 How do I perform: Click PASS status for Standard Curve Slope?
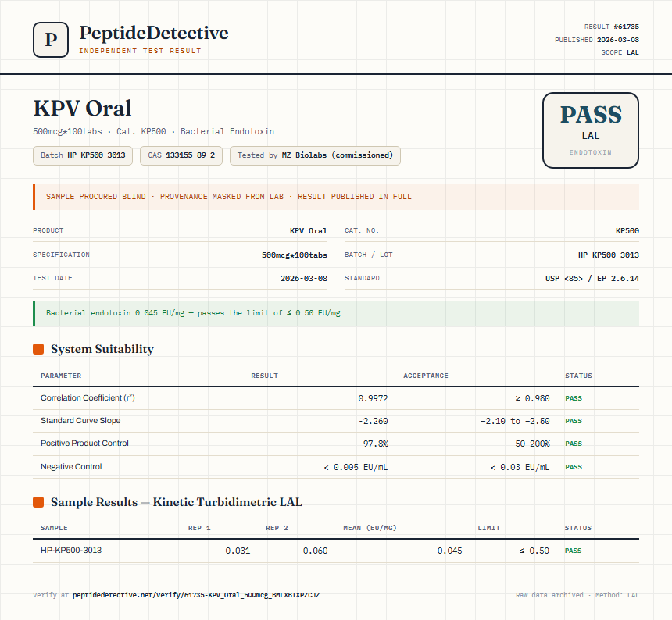(574, 422)
